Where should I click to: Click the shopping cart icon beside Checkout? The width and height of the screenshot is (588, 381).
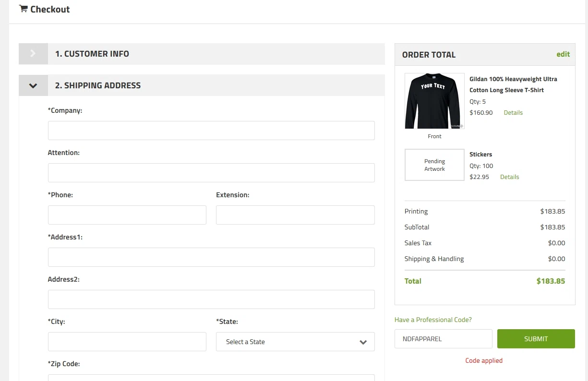(x=23, y=9)
